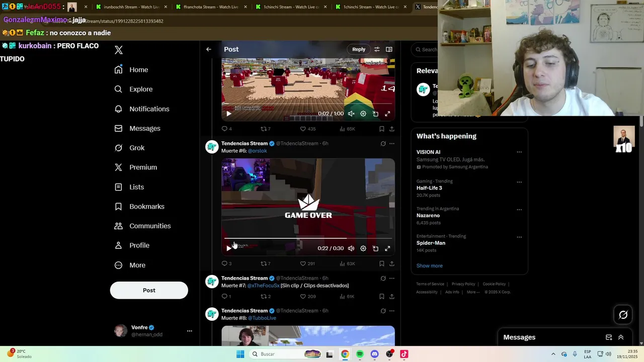View analytics showing 61K views
The image size is (644, 362).
coord(347,297)
